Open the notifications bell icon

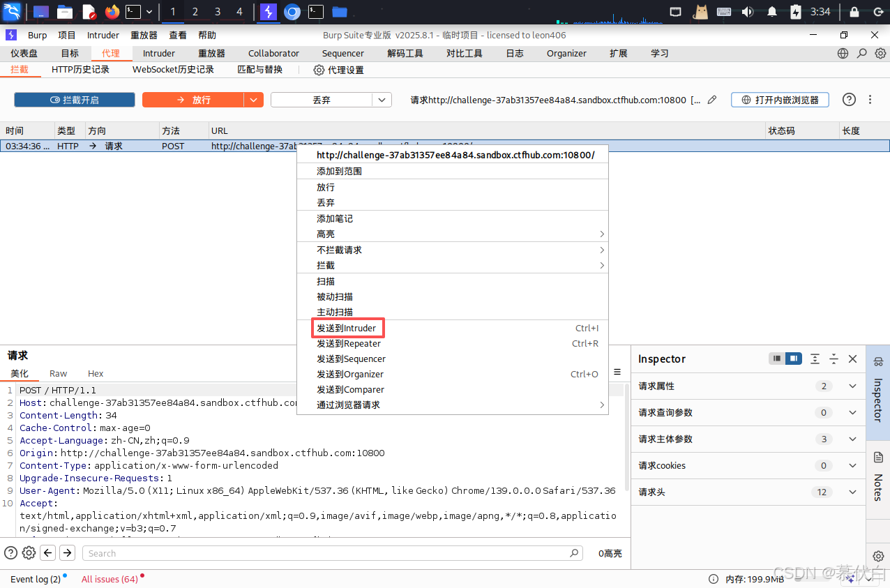[x=772, y=11]
